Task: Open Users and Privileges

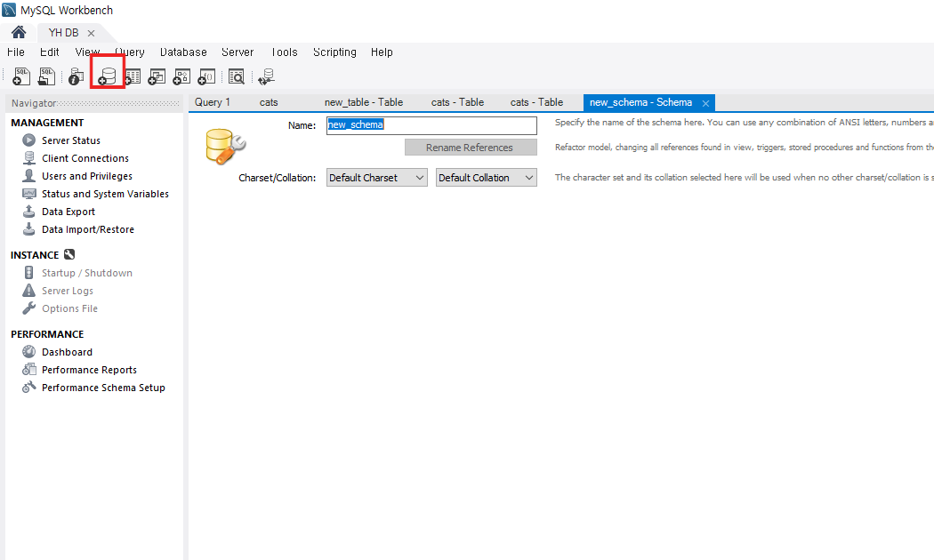Action: [x=87, y=176]
